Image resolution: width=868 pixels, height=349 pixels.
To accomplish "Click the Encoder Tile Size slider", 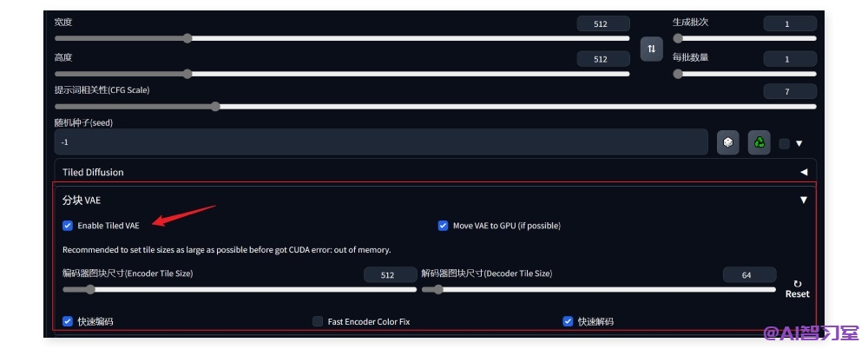I will click(240, 289).
